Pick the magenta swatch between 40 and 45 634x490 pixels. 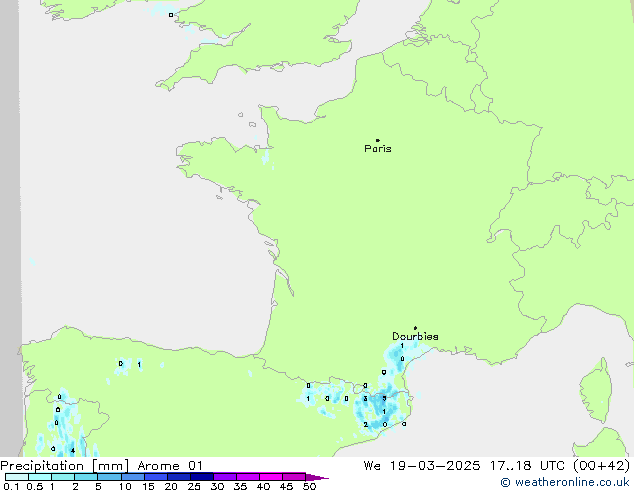271,477
